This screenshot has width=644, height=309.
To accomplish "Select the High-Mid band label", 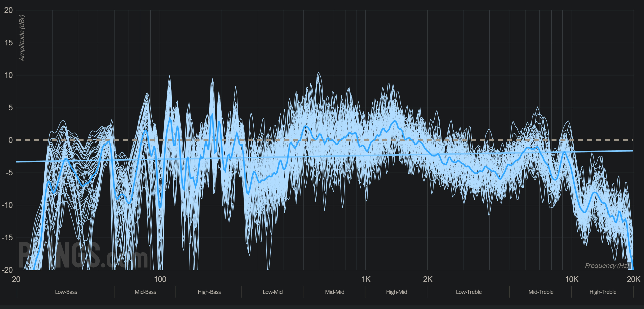I will pos(396,292).
